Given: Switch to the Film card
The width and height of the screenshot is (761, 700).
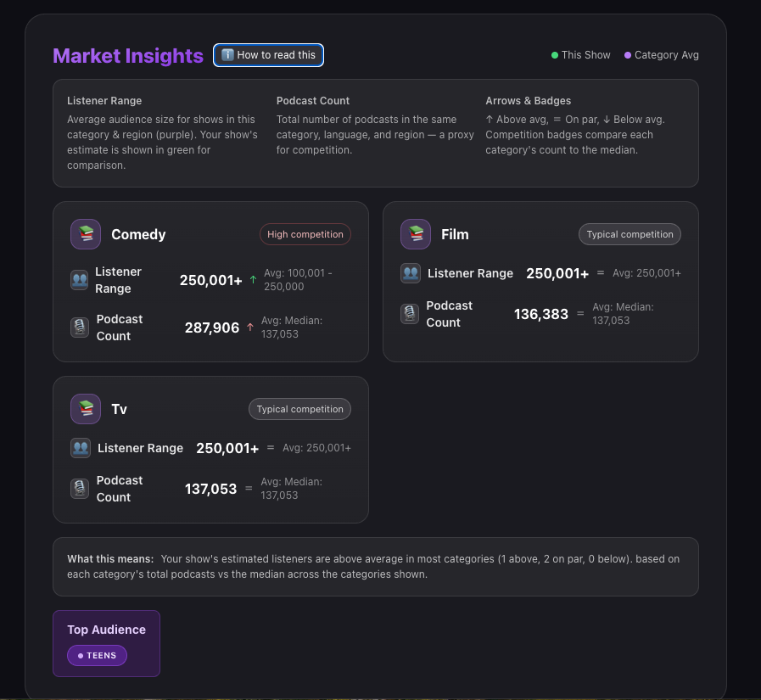Looking at the screenshot, I should [x=540, y=282].
